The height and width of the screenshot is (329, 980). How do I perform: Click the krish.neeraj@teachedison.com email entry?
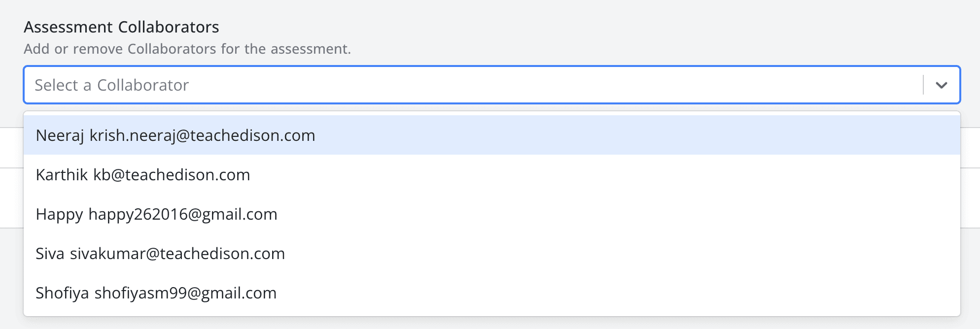coord(202,135)
